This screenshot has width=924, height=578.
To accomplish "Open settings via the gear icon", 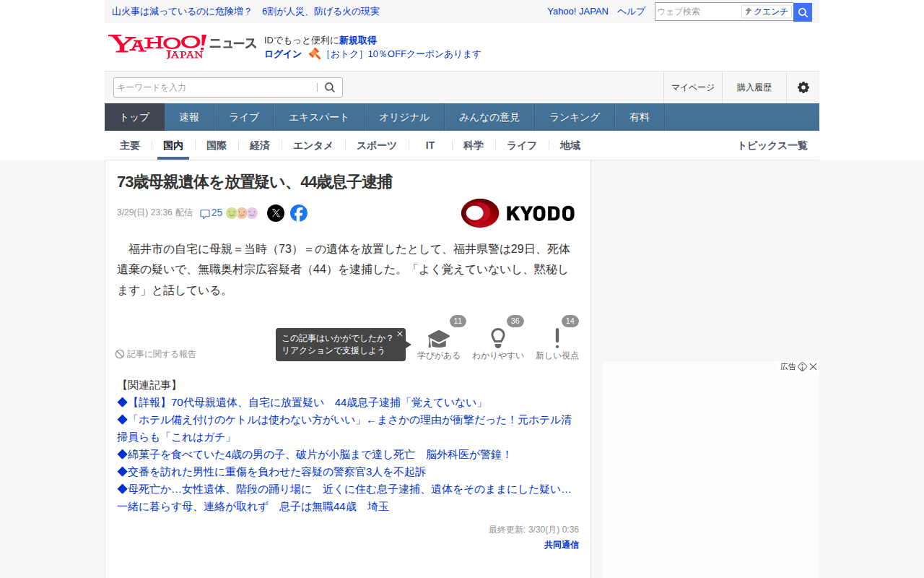I will click(x=803, y=87).
